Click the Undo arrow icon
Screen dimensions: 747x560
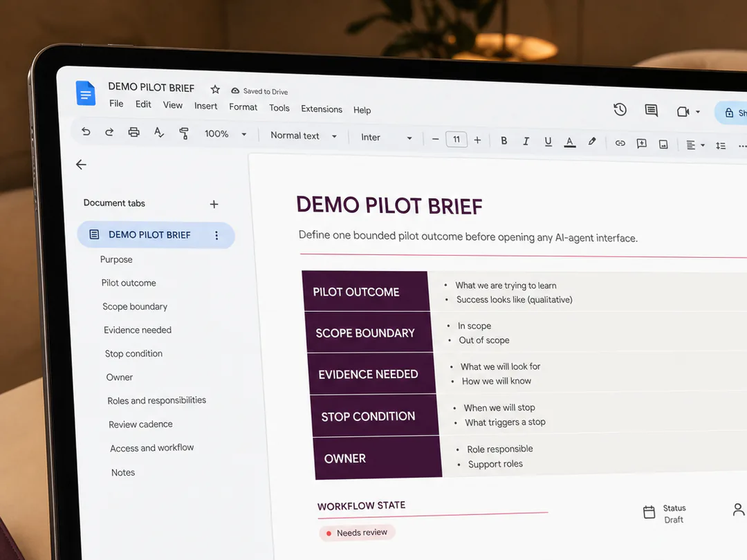click(86, 131)
